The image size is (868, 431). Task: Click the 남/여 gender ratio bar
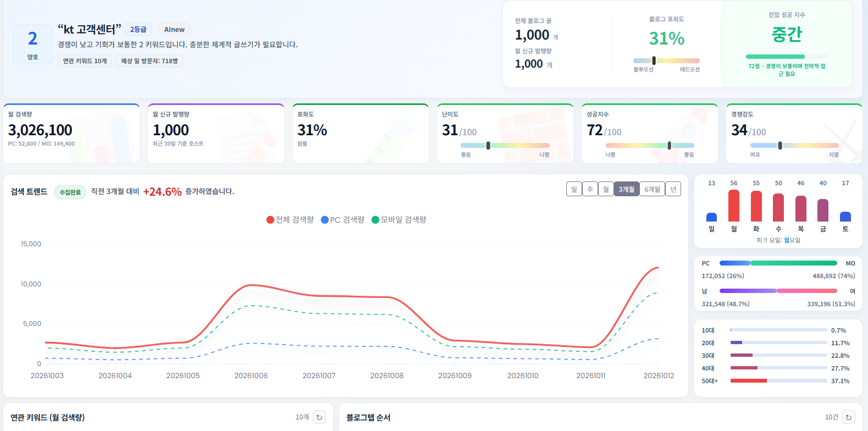[x=778, y=291]
